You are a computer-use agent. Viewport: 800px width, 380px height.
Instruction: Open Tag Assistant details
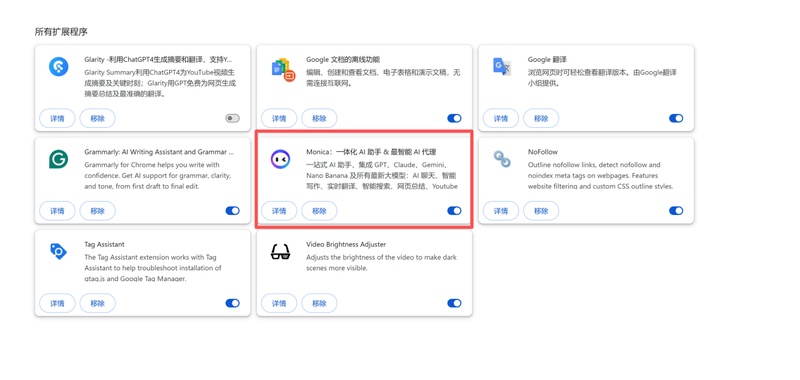[57, 303]
